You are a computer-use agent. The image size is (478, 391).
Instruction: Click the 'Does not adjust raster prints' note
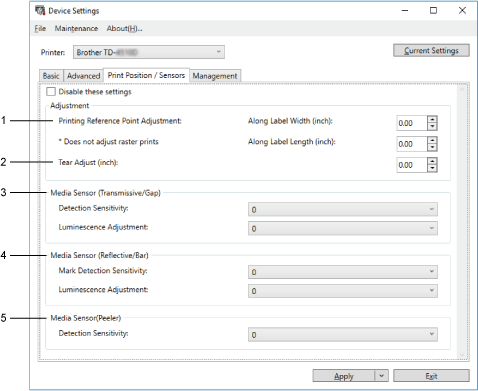click(109, 142)
